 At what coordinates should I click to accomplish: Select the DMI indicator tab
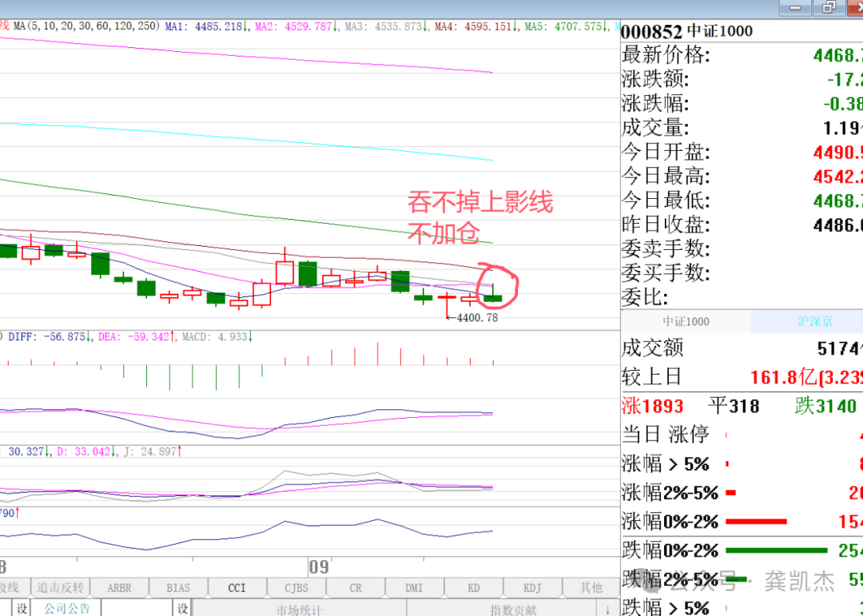(414, 588)
